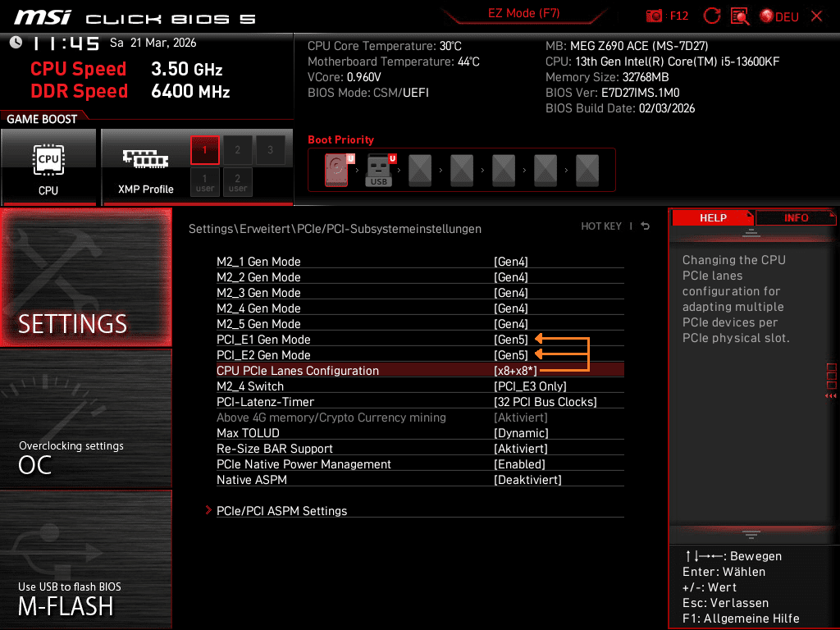Open the OC overclocking settings section
This screenshot has width=840, height=630.
(x=85, y=419)
